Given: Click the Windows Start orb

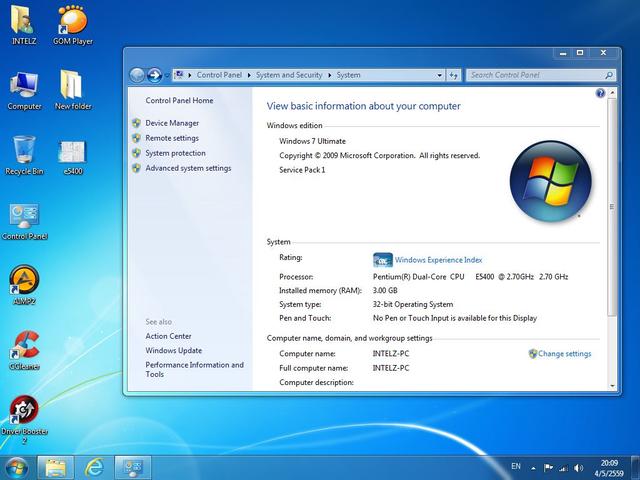Looking at the screenshot, I should (x=16, y=468).
